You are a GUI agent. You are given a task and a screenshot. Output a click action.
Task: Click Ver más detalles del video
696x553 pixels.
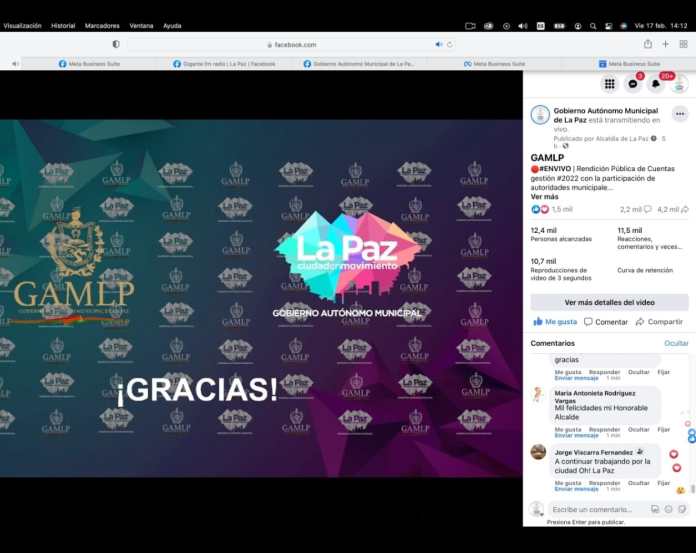[609, 302]
